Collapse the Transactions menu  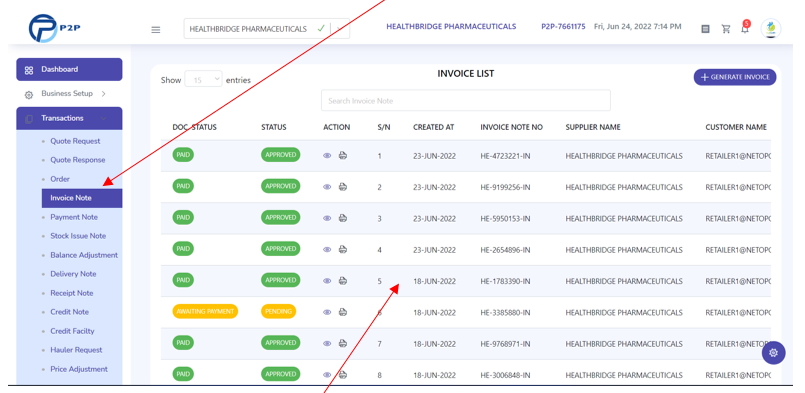(x=69, y=118)
